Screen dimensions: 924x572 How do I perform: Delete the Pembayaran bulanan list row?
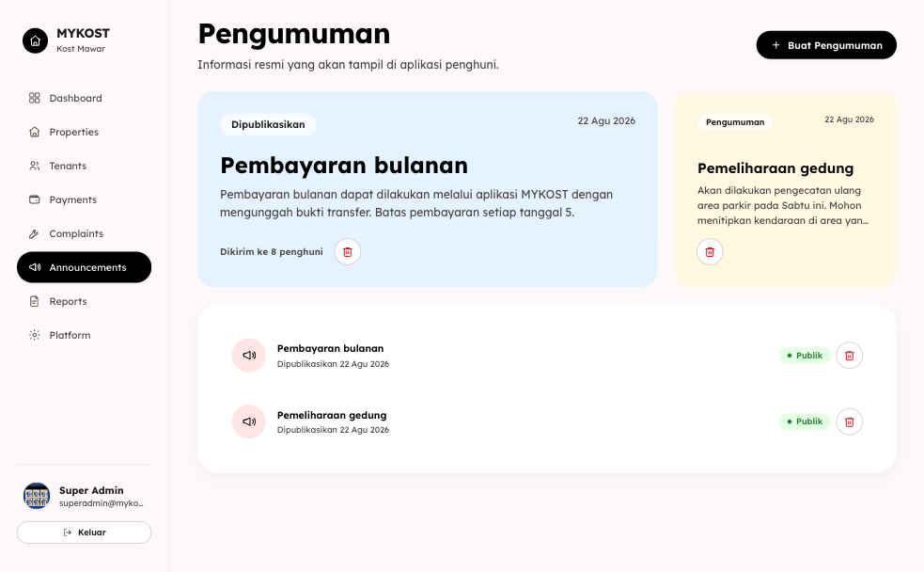850,356
